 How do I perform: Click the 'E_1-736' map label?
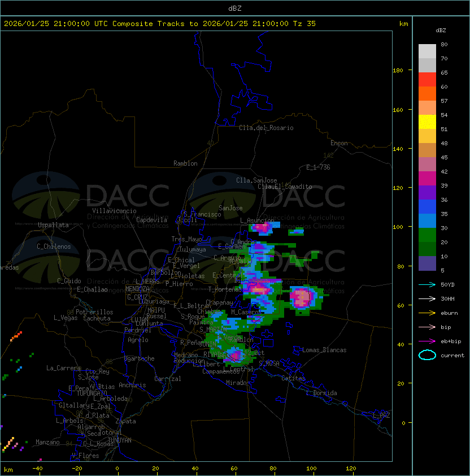[x=318, y=167]
